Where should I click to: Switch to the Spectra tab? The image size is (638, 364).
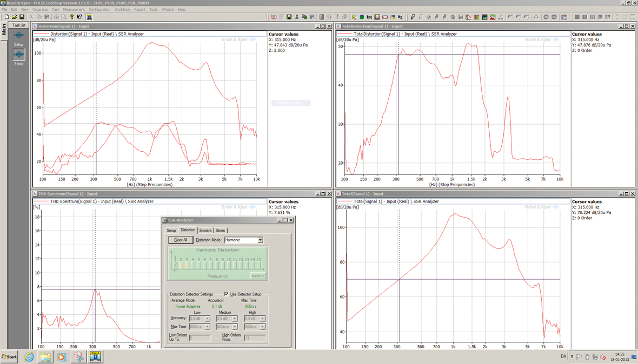[205, 231]
